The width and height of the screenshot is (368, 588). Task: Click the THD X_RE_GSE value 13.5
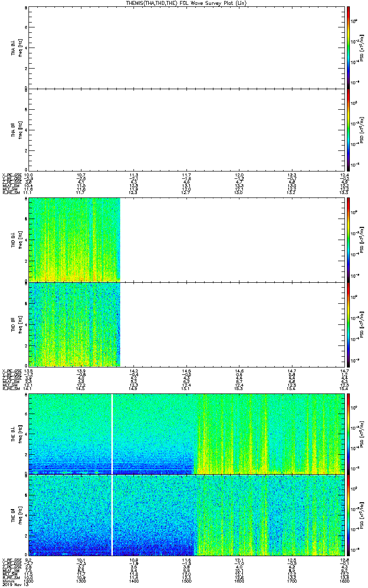(28, 370)
